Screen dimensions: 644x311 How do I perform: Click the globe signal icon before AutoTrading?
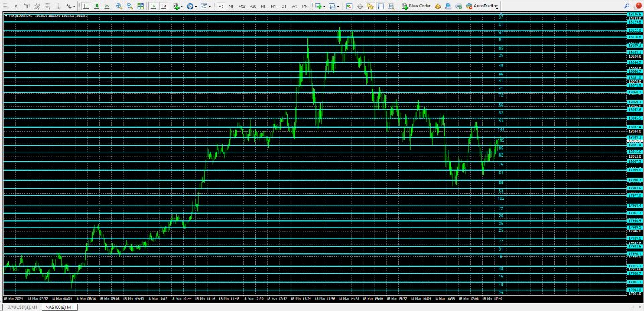[x=459, y=6]
